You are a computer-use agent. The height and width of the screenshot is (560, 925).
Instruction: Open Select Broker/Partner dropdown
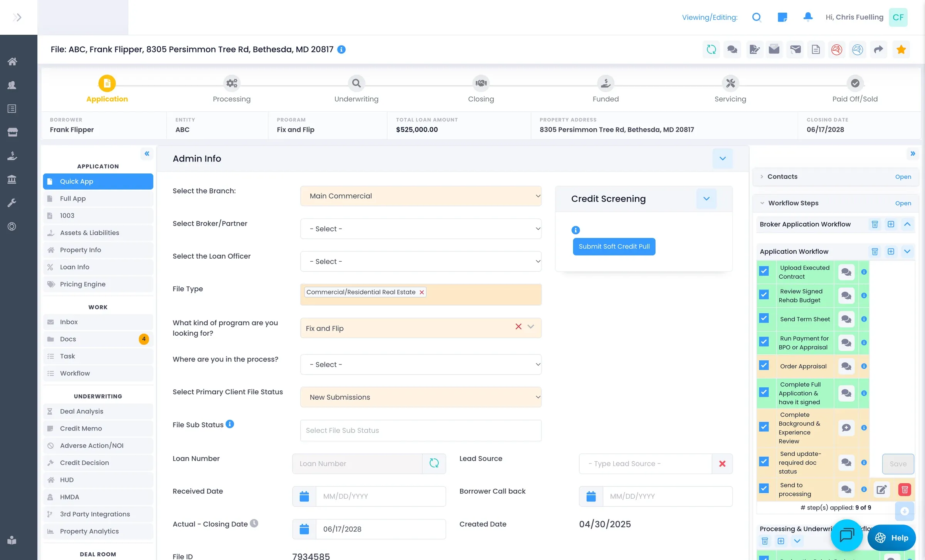pos(420,229)
